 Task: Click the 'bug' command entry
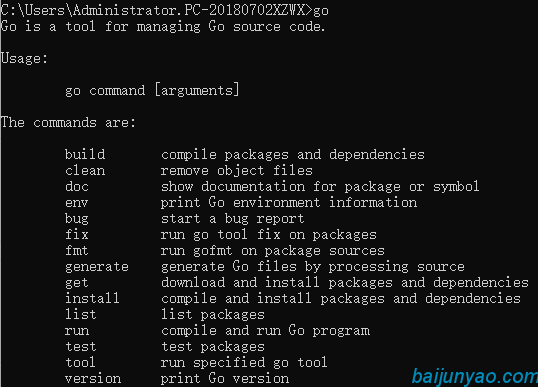[77, 219]
